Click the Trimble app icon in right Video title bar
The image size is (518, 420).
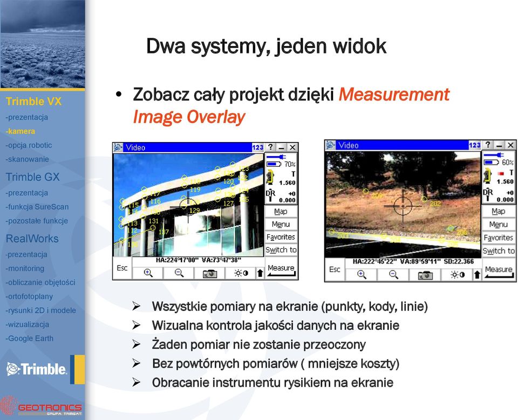[330, 145]
